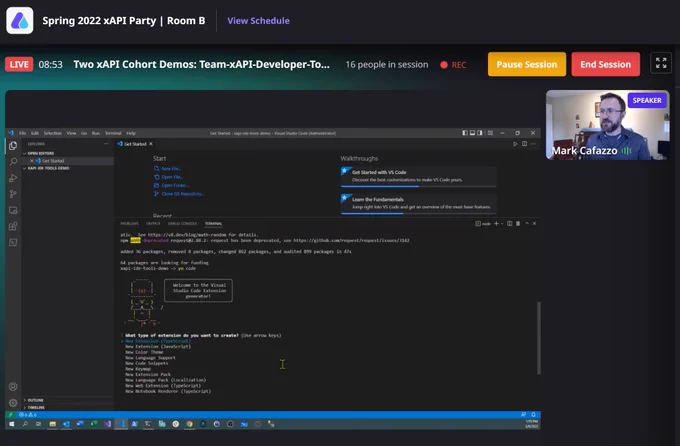680x446 pixels.
Task: Open Manage gear icon in activity bar
Action: 13,403
